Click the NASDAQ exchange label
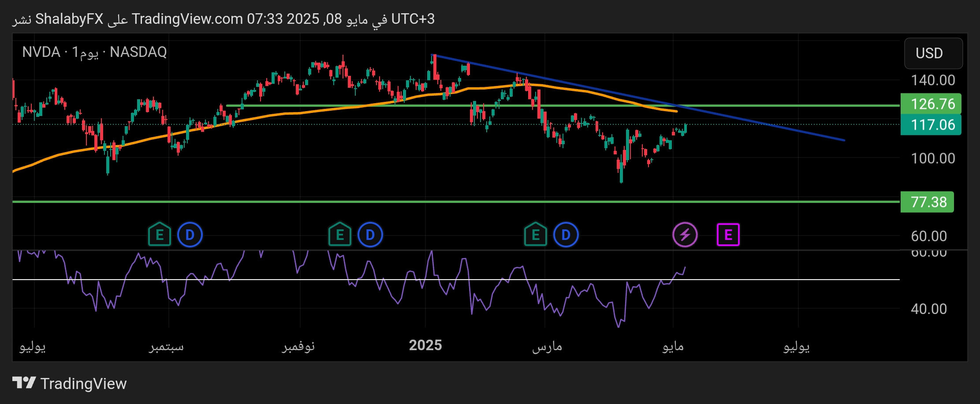The width and height of the screenshot is (980, 404). tap(138, 52)
